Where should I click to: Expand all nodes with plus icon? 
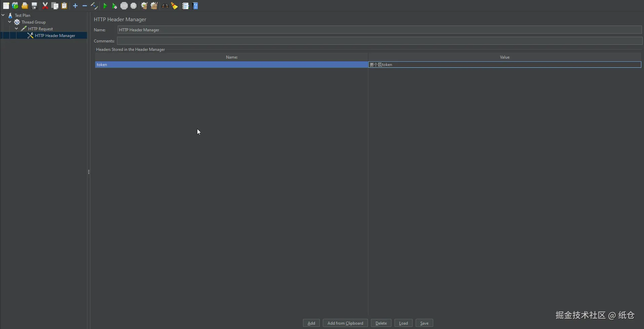(75, 6)
